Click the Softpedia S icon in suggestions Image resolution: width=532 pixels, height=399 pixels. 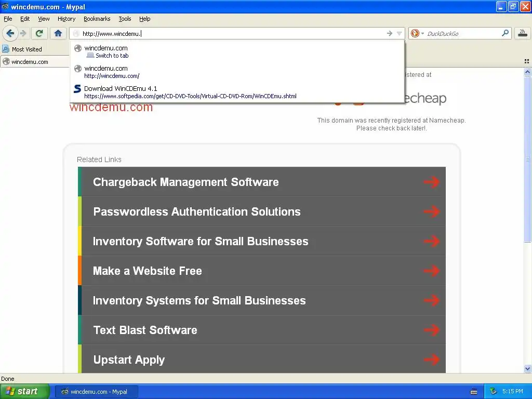(x=77, y=88)
